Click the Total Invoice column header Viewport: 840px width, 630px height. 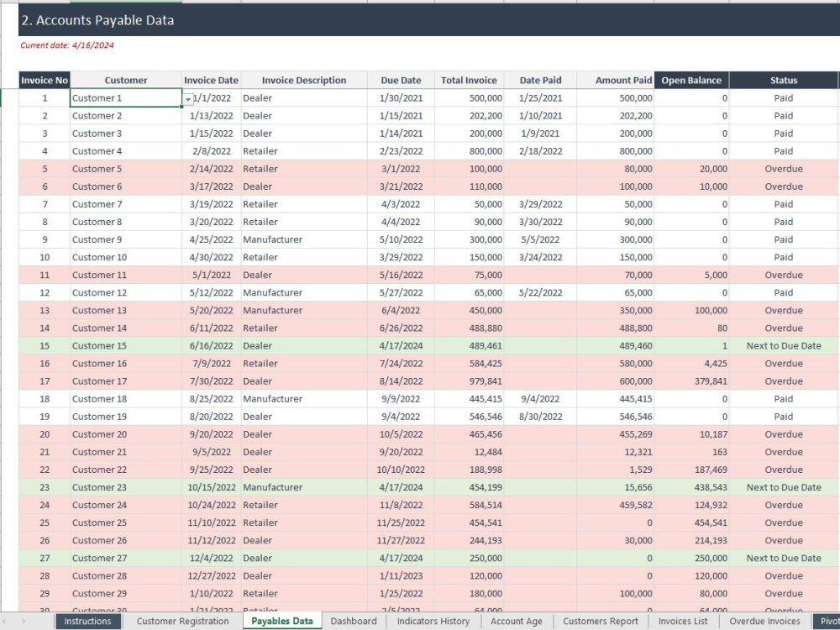[469, 81]
